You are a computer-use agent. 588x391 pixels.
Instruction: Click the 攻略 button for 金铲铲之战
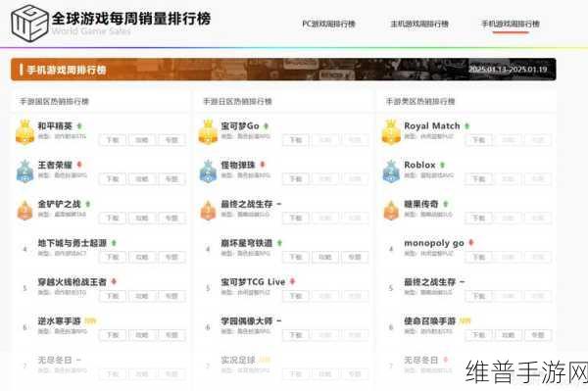(x=142, y=219)
